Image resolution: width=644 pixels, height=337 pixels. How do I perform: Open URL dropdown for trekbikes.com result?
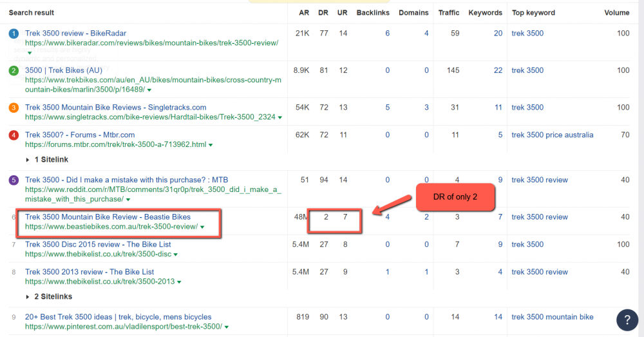click(149, 90)
